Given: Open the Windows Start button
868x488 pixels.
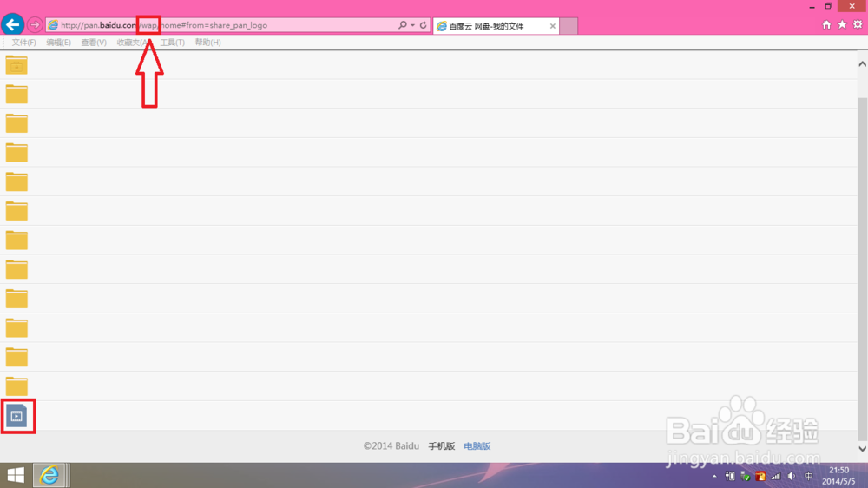Looking at the screenshot, I should click(16, 475).
